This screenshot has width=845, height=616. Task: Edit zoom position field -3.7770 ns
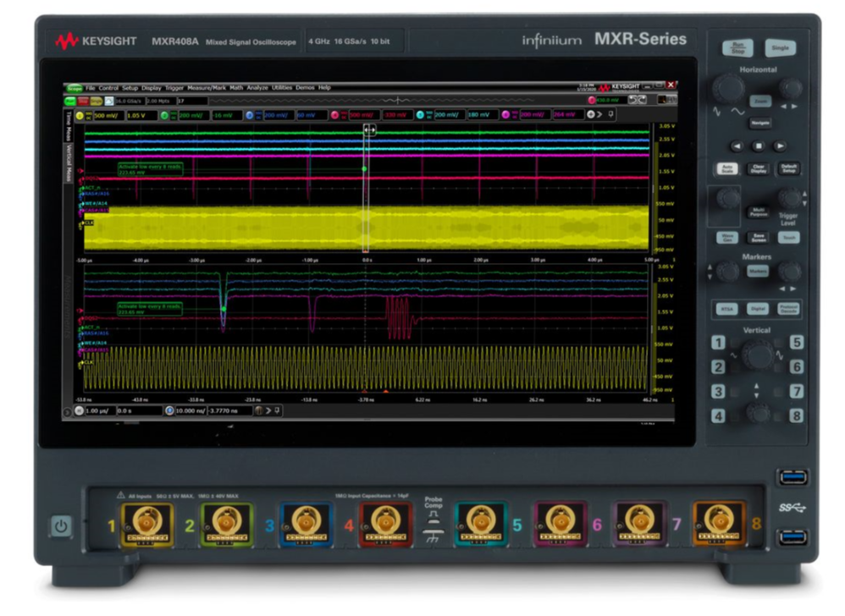pyautogui.click(x=229, y=411)
